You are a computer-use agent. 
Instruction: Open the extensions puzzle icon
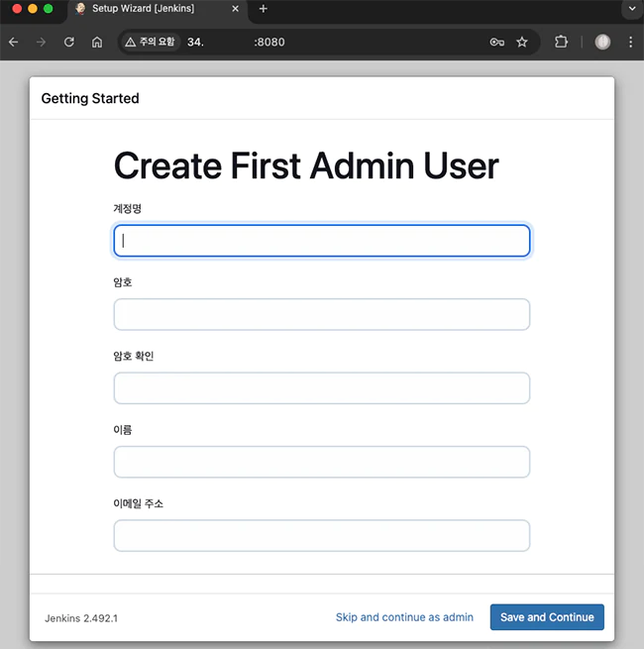click(x=561, y=42)
